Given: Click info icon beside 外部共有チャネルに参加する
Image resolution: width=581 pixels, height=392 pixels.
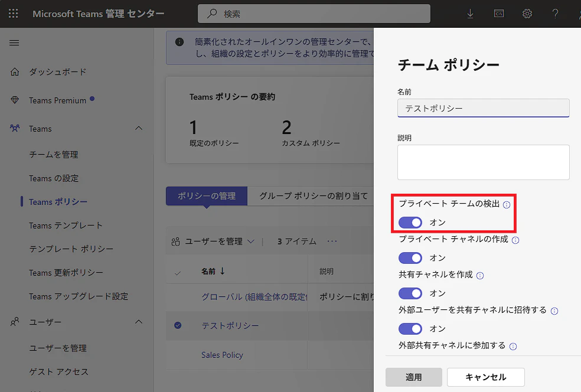Looking at the screenshot, I should click(x=513, y=347).
